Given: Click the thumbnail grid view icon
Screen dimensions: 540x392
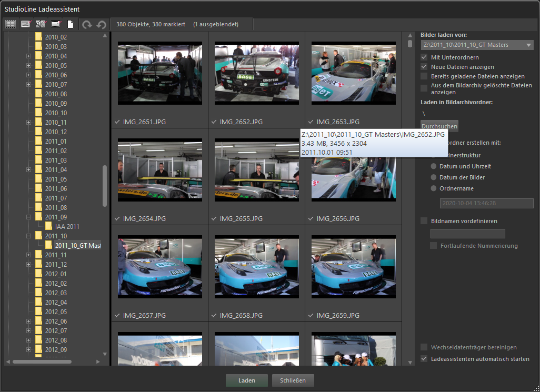Looking at the screenshot, I should [x=10, y=24].
